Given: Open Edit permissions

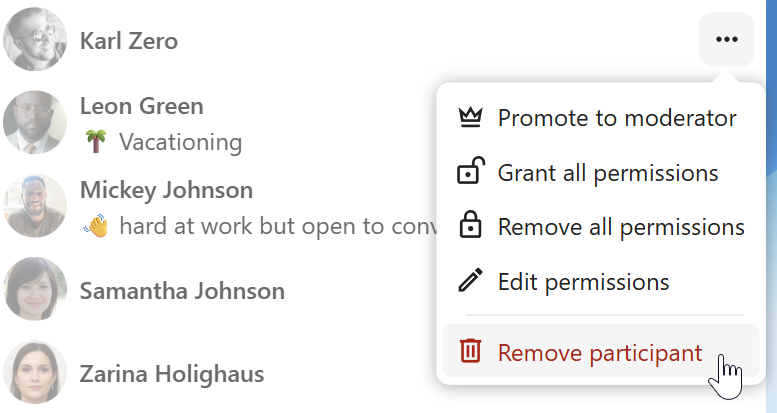Looking at the screenshot, I should [583, 282].
